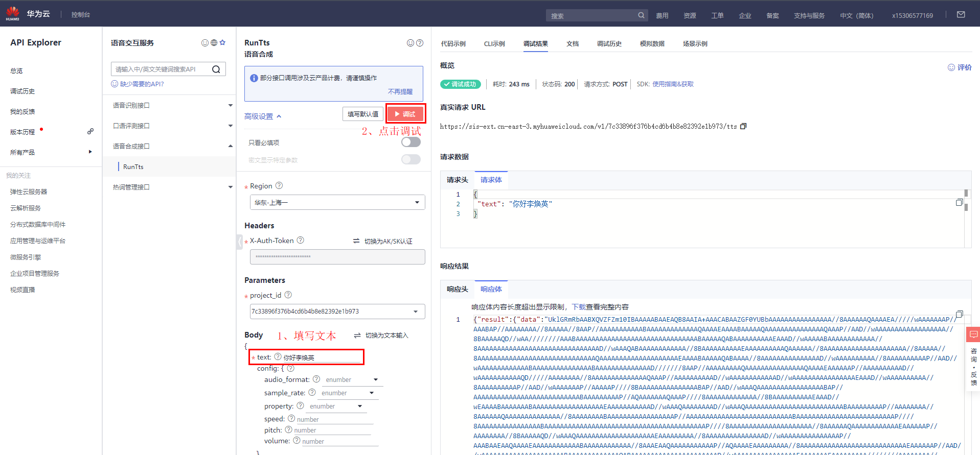The image size is (980, 455).
Task: Open sample_rate enumber dropdown
Action: [348, 393]
